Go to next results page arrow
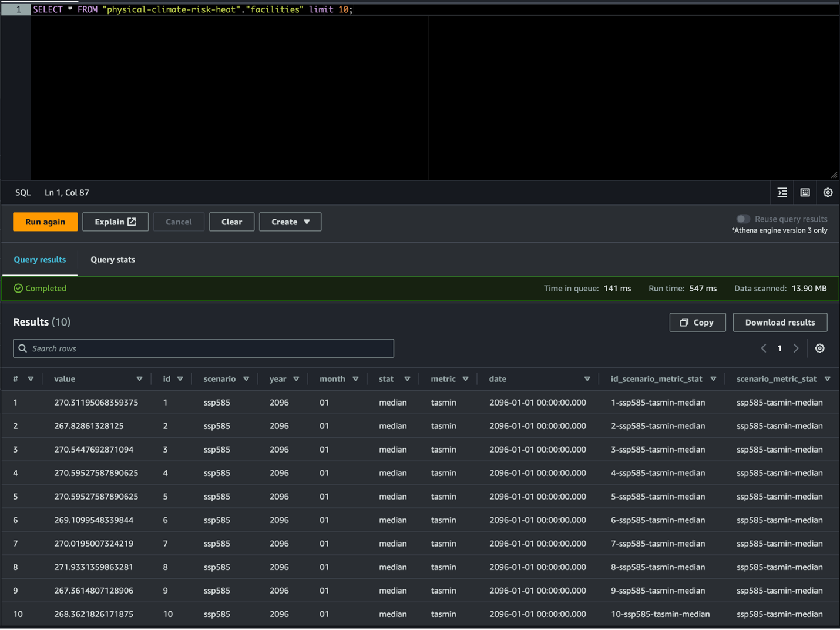 tap(796, 348)
